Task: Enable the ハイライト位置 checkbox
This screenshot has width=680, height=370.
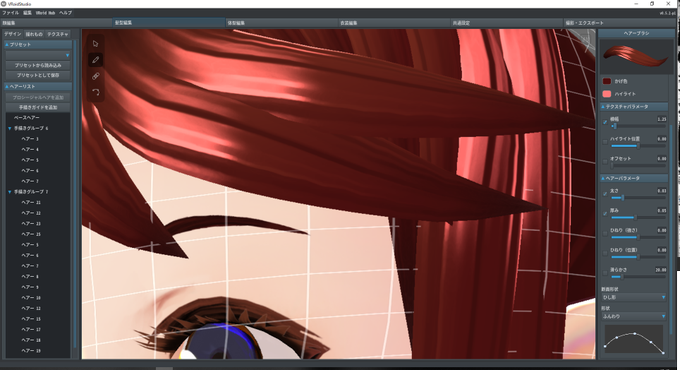Action: (x=605, y=142)
